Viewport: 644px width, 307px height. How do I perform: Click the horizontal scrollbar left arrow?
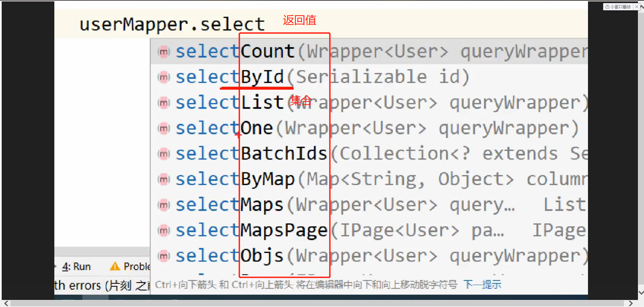[x=6, y=303]
